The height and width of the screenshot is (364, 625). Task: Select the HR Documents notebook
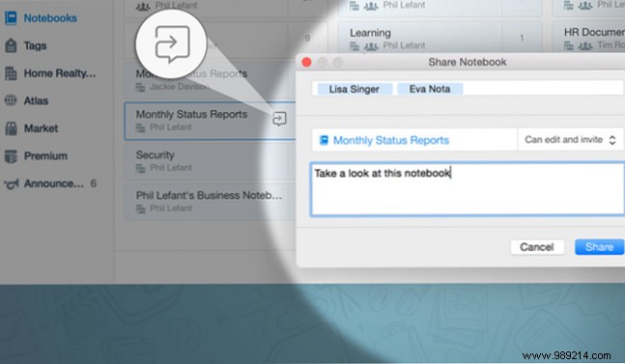tap(588, 38)
